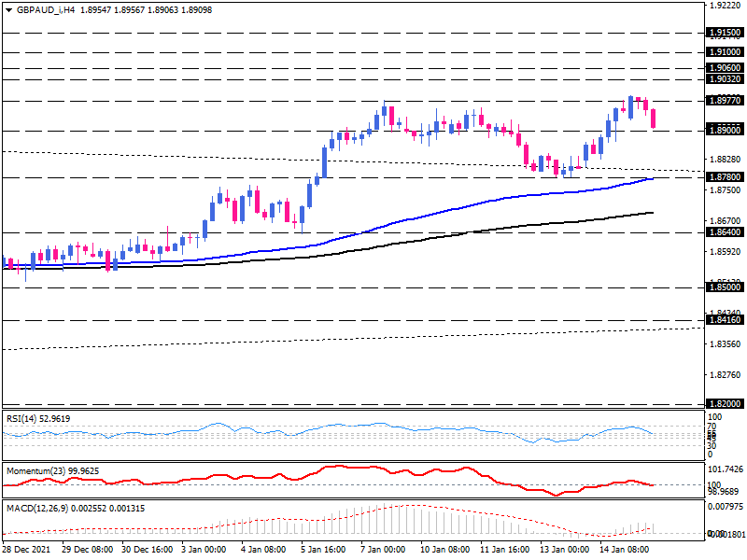Select the 1.84160 price level label

[x=724, y=320]
